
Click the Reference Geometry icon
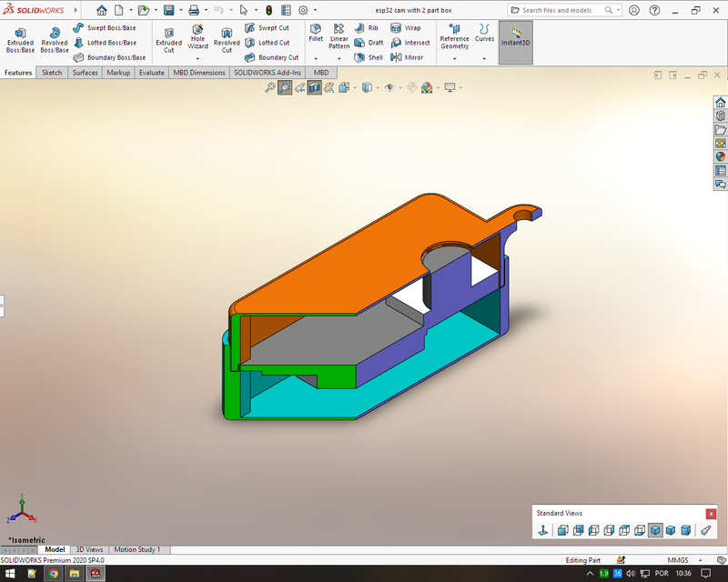[x=453, y=36]
